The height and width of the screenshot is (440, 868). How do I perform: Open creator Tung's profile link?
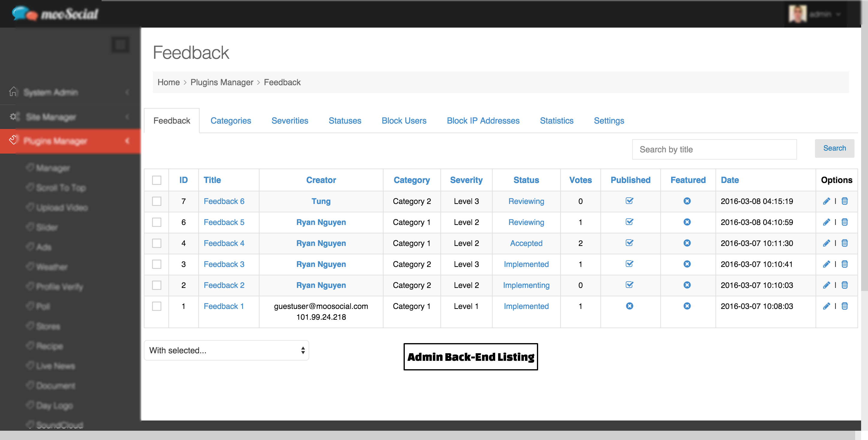tap(321, 201)
